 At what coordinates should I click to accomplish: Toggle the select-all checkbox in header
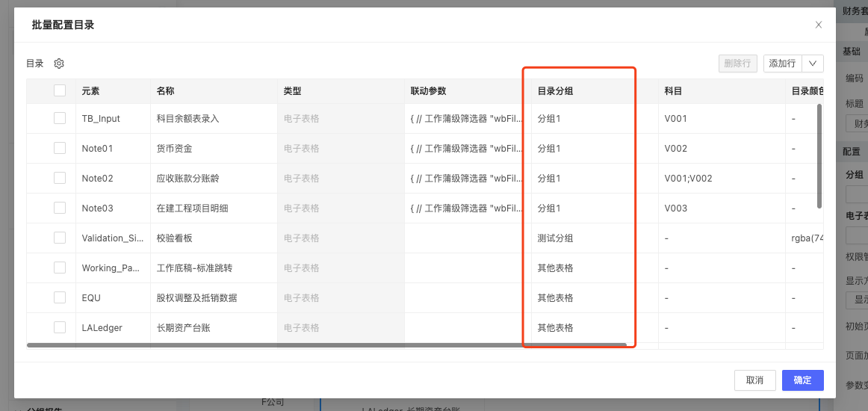click(60, 90)
